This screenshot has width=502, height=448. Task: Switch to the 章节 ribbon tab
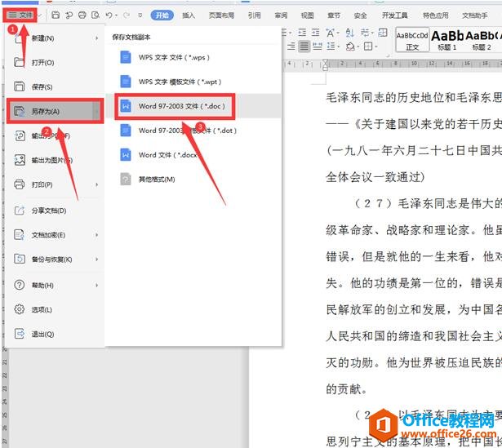(x=334, y=15)
